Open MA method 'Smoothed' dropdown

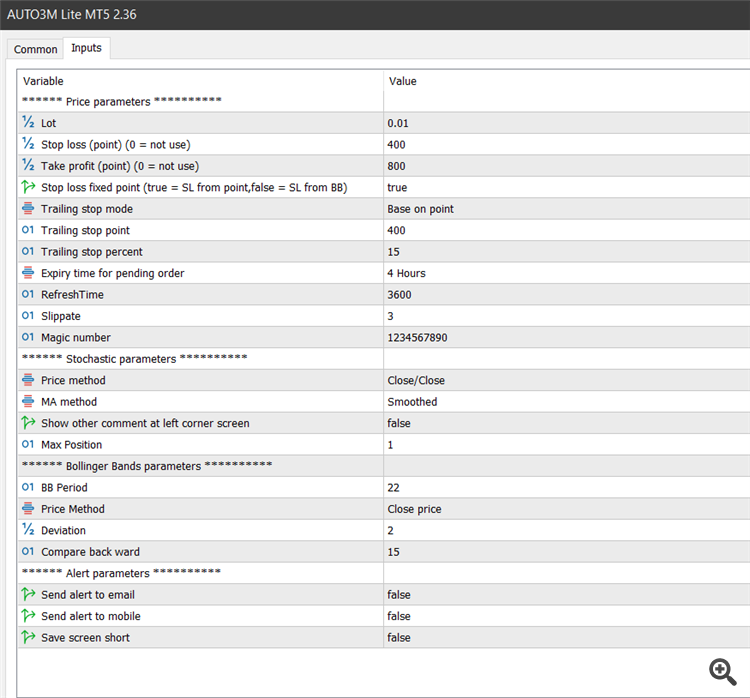(x=412, y=402)
